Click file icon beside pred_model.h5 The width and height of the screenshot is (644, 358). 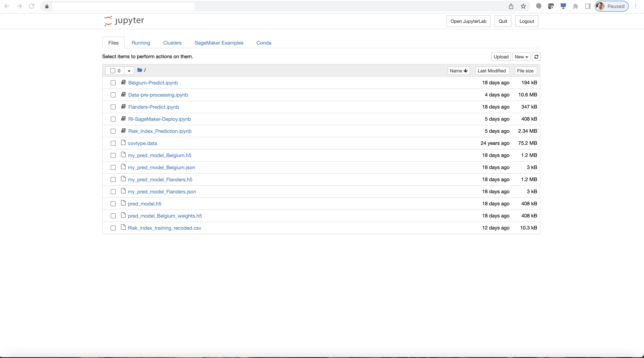click(x=123, y=203)
